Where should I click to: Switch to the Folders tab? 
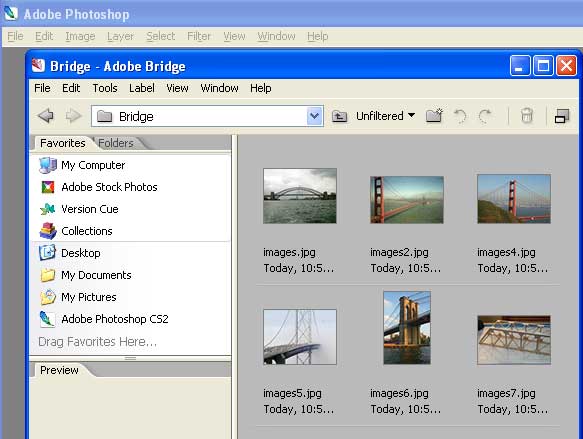point(116,143)
